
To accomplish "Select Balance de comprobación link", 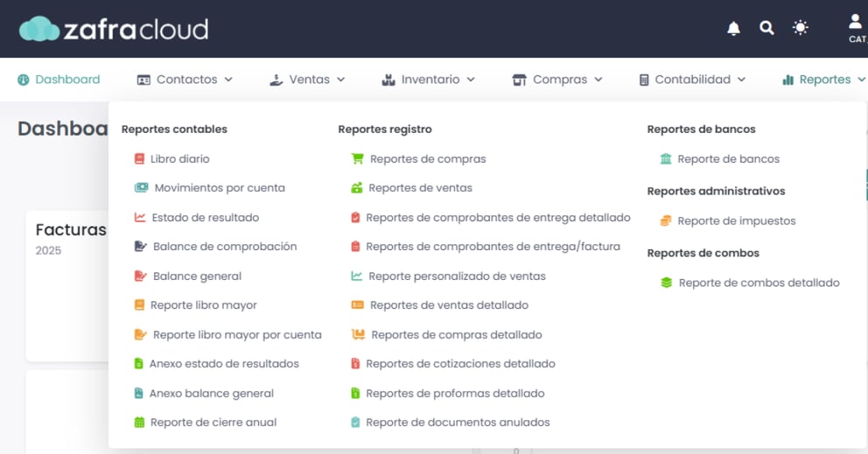I will coord(225,247).
